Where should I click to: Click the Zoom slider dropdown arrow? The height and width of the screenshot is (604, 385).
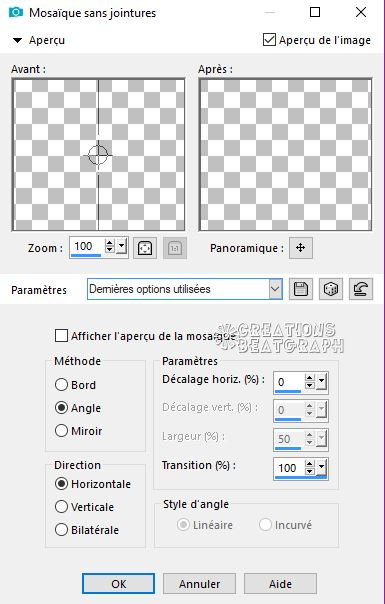122,246
